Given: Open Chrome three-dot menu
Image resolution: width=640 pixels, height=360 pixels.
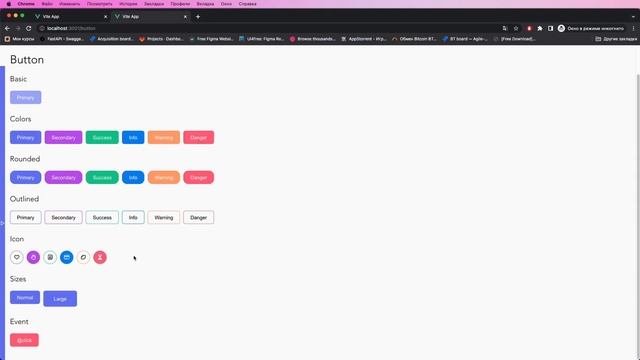Looking at the screenshot, I should tap(633, 28).
